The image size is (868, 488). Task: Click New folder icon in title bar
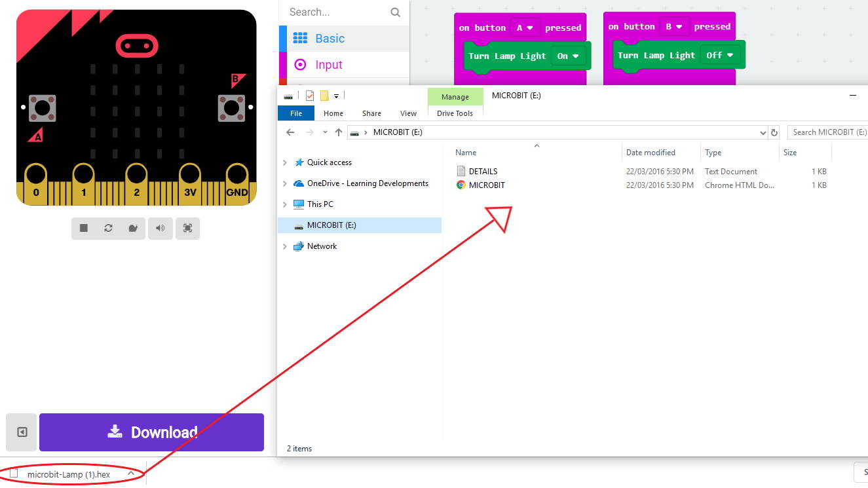324,96
